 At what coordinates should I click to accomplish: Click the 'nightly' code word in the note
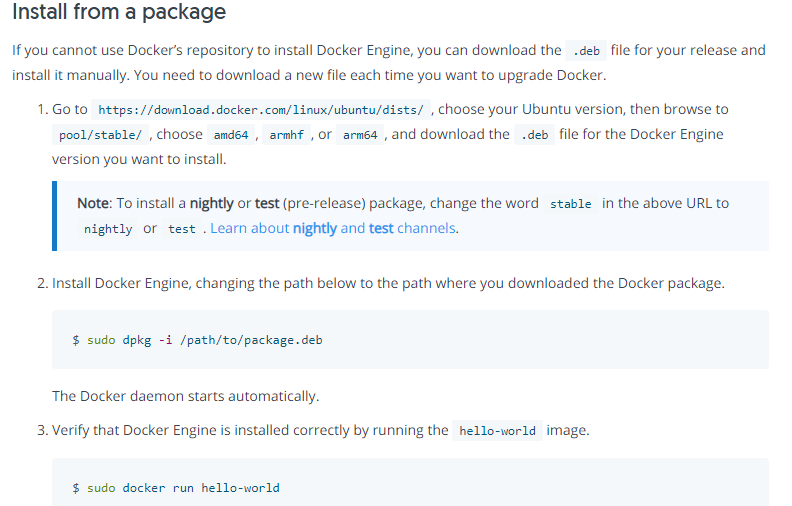coord(108,229)
